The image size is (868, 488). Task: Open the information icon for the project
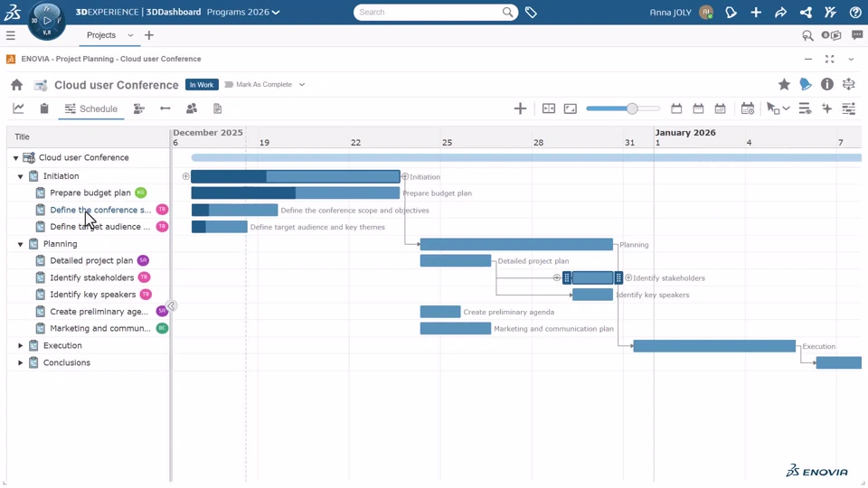click(x=827, y=84)
